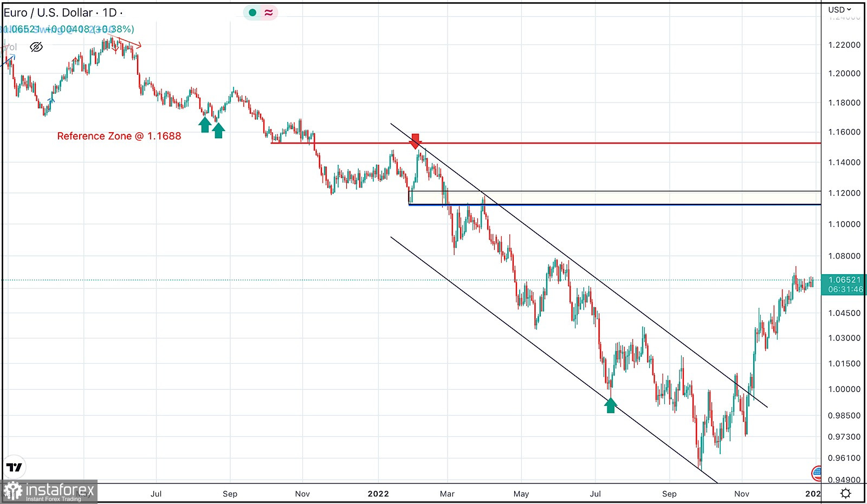Click the pink approximate-data icon

[x=269, y=12]
